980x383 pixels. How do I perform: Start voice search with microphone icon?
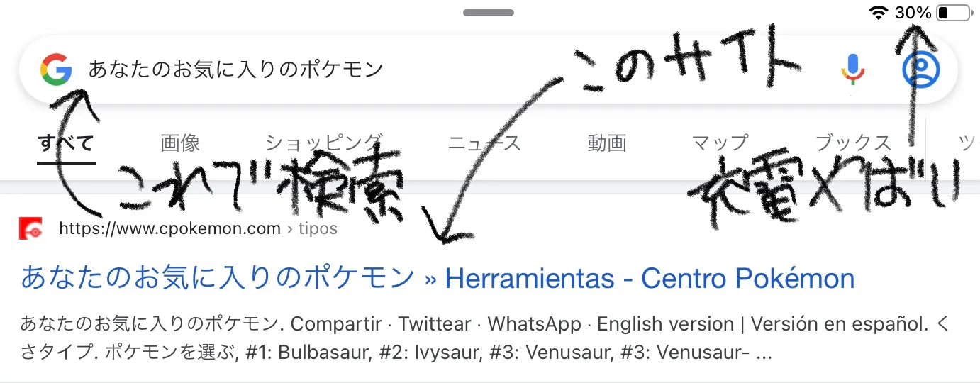(x=854, y=70)
